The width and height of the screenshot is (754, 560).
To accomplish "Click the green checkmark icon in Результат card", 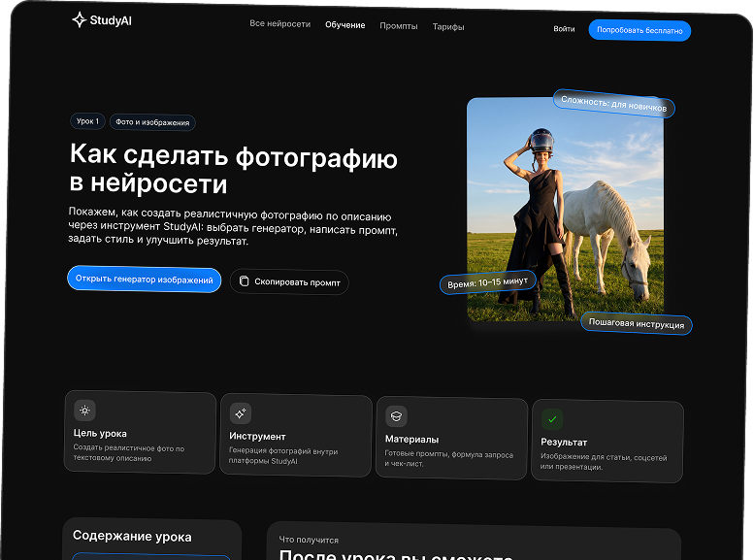I will click(552, 419).
